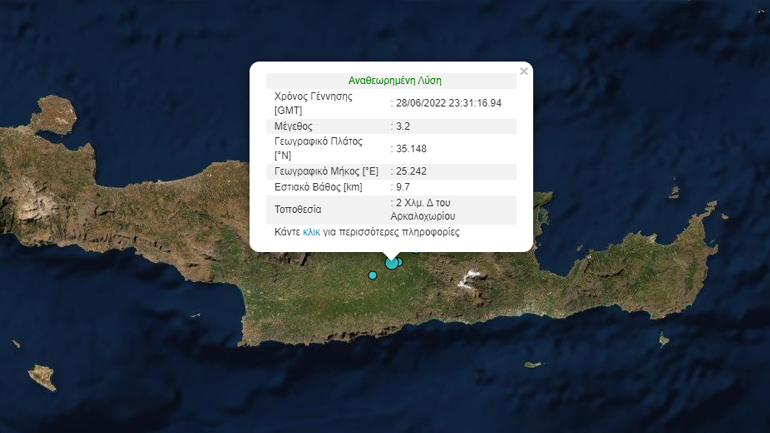This screenshot has width=770, height=433.
Task: Select the large earthquake marker under popup
Action: pos(391,263)
